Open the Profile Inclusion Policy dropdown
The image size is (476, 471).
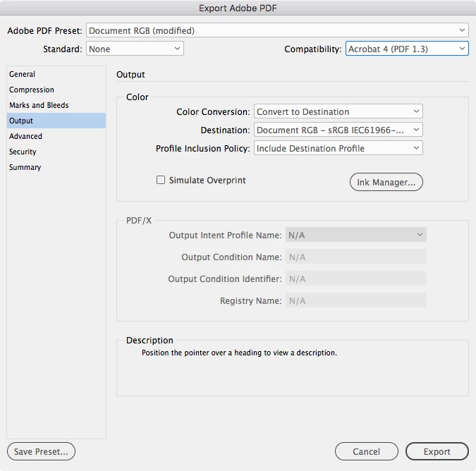click(338, 148)
